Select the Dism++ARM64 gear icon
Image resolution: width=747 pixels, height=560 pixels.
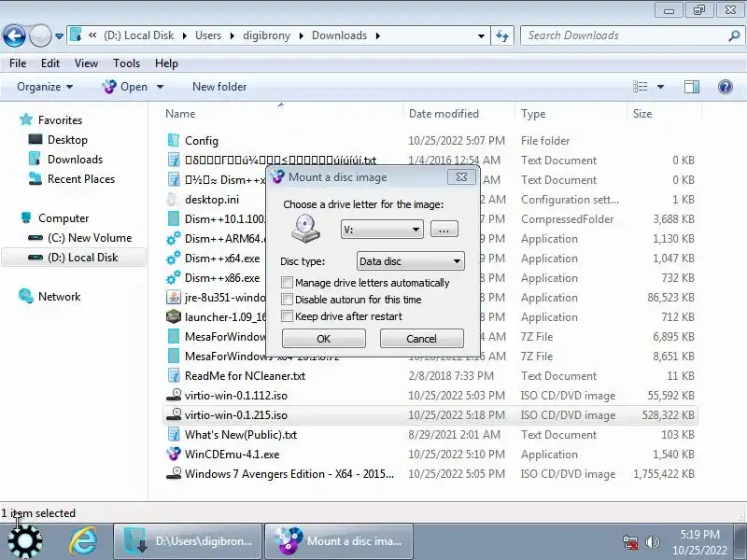[x=174, y=239]
